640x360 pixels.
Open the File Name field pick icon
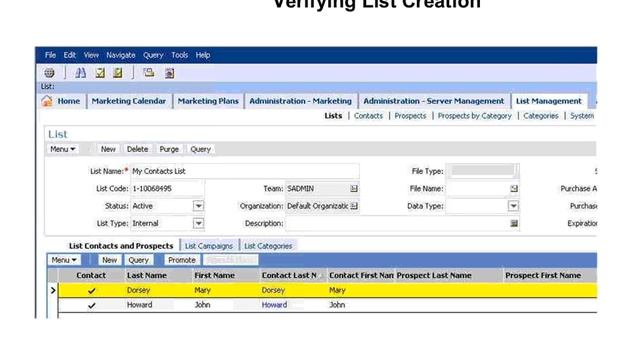514,189
